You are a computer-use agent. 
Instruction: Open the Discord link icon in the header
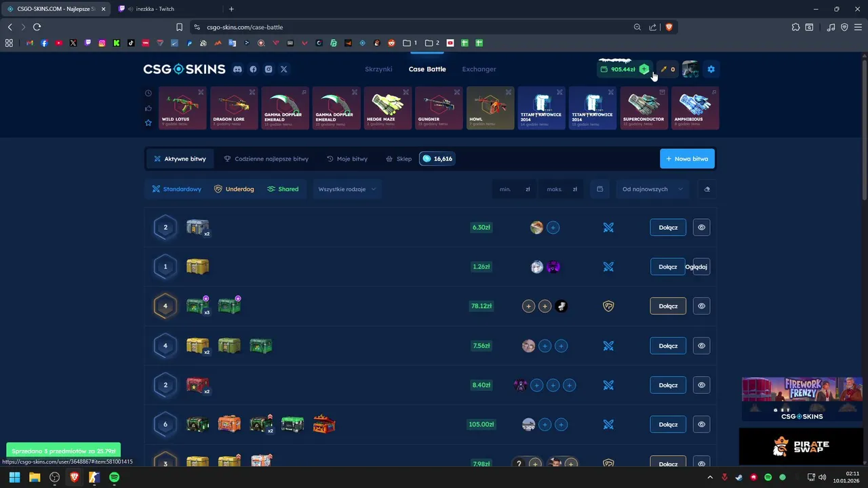pyautogui.click(x=237, y=69)
